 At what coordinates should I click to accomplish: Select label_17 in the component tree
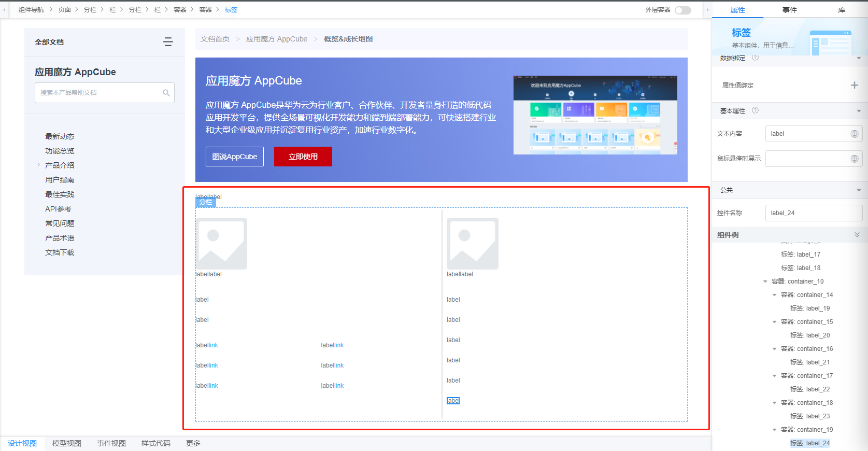(x=801, y=255)
